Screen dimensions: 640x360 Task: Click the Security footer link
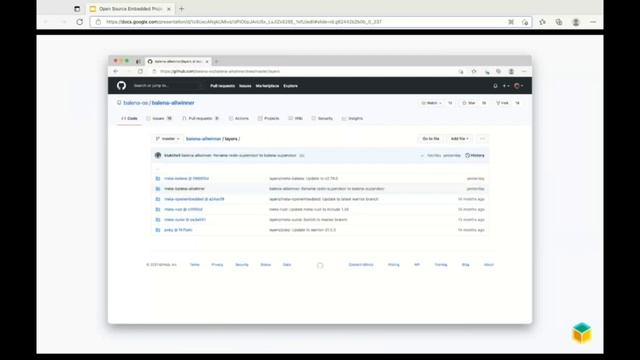pos(242,265)
